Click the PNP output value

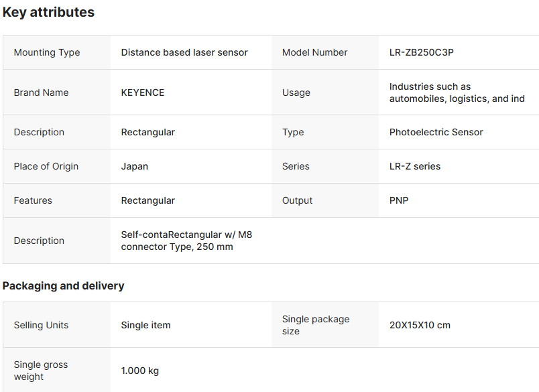(398, 200)
